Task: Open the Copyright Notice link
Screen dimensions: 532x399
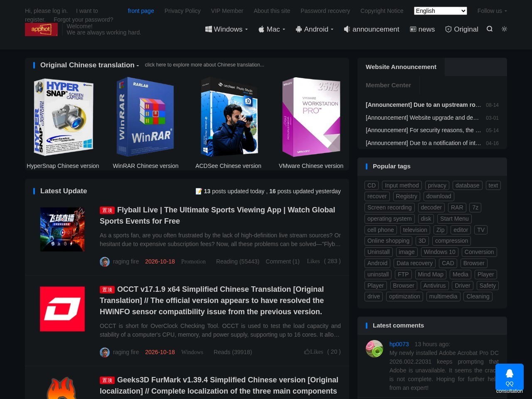Action: point(382,11)
